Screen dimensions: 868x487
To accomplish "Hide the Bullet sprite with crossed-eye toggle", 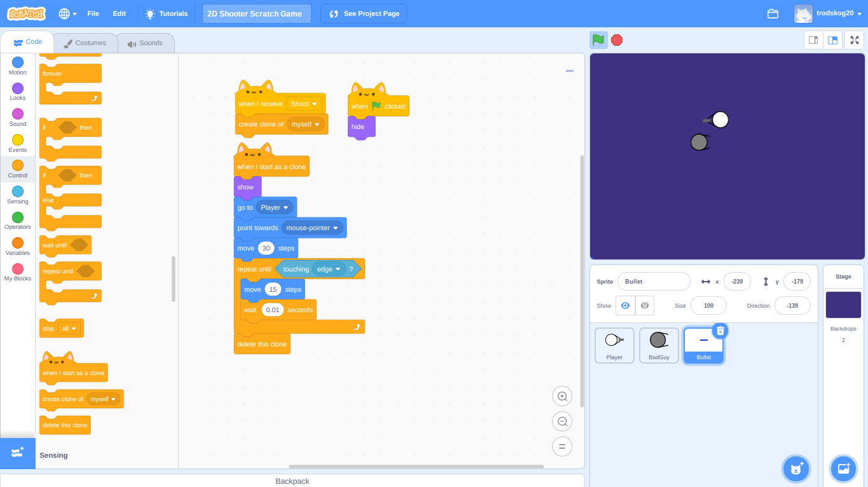I will [644, 305].
